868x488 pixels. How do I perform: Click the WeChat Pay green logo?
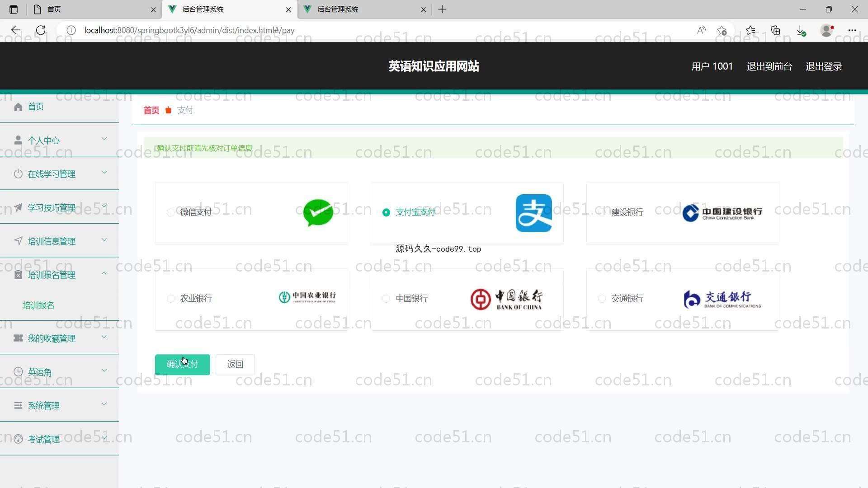pos(318,213)
